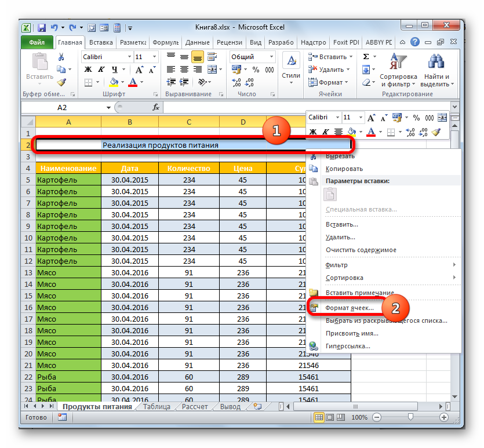The width and height of the screenshot is (484, 448).
Task: Open the Общий number format dropdown
Action: click(271, 57)
